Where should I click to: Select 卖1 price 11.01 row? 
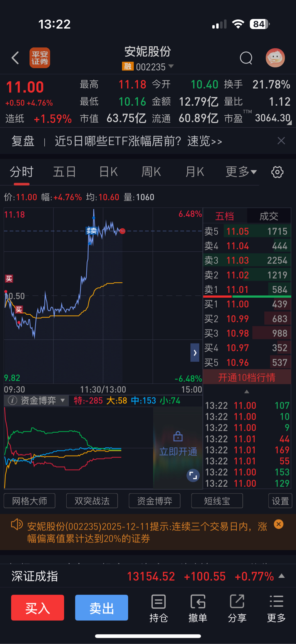[247, 289]
